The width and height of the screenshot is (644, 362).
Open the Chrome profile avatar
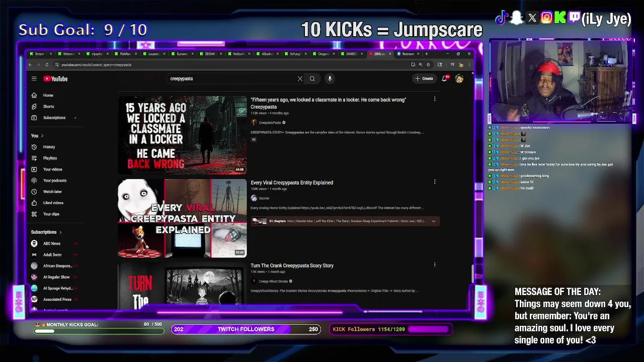pos(460,64)
